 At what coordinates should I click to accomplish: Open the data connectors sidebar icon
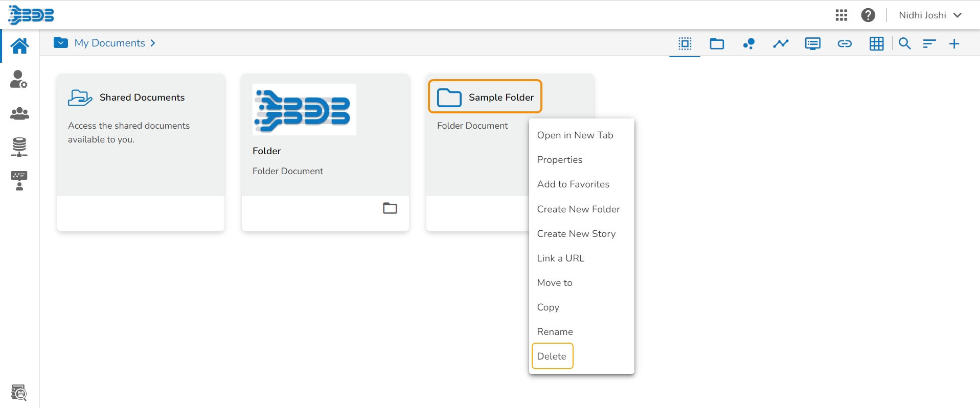point(19,147)
